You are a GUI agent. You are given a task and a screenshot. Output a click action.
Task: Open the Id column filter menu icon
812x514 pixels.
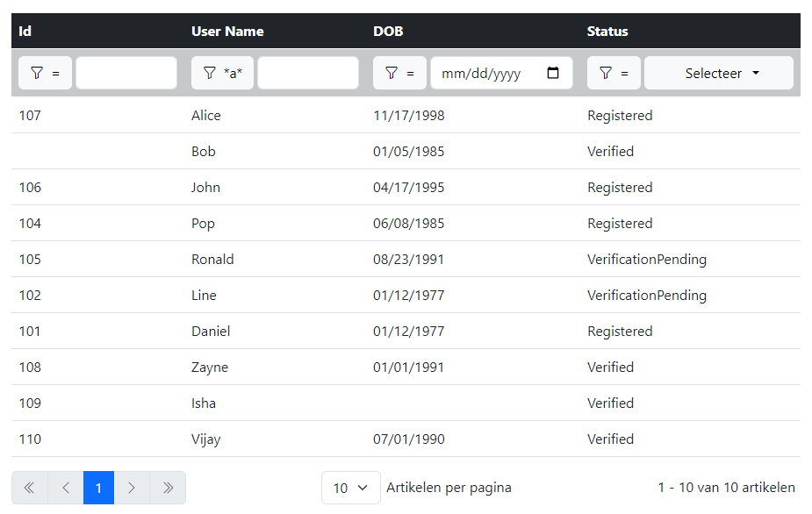(x=39, y=73)
